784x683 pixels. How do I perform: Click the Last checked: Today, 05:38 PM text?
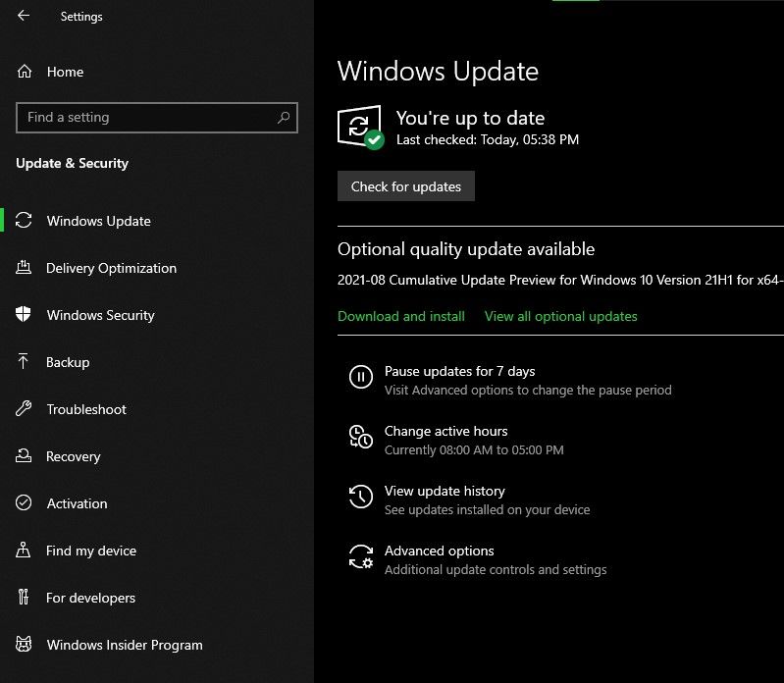(x=488, y=139)
